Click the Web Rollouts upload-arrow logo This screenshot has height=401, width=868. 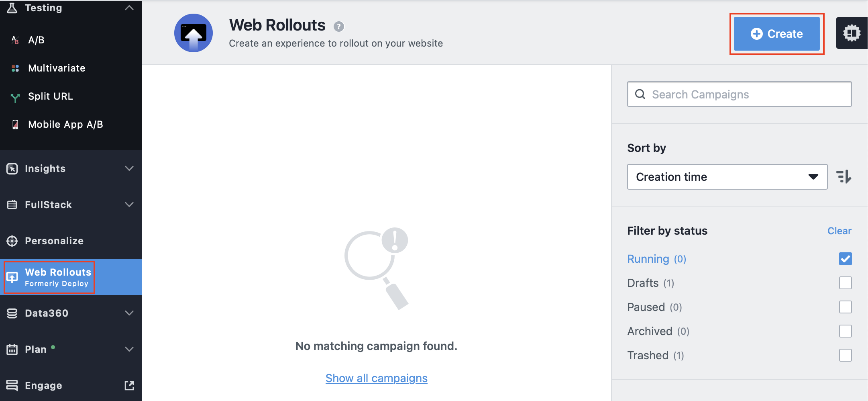(194, 33)
